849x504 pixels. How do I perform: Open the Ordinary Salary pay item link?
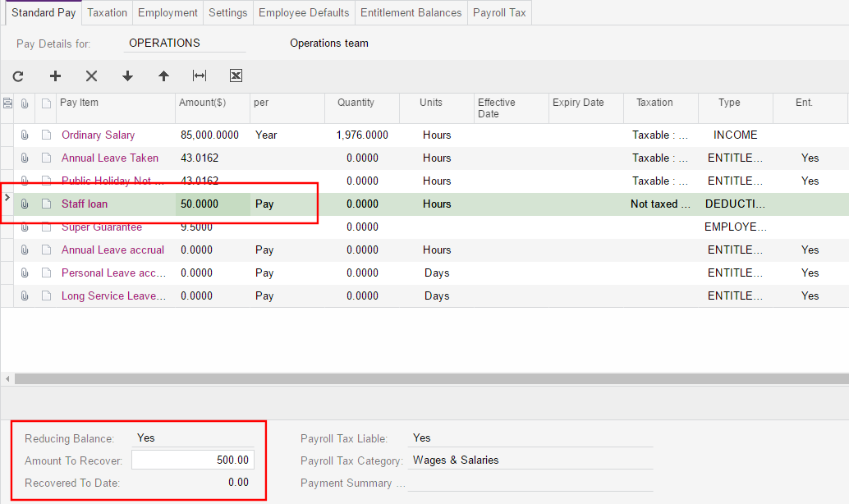[x=98, y=135]
